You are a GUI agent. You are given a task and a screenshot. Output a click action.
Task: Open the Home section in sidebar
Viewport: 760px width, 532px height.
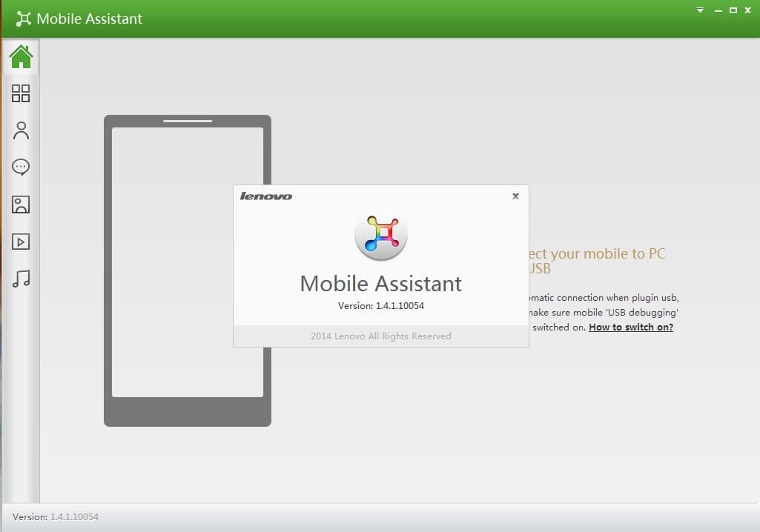21,57
